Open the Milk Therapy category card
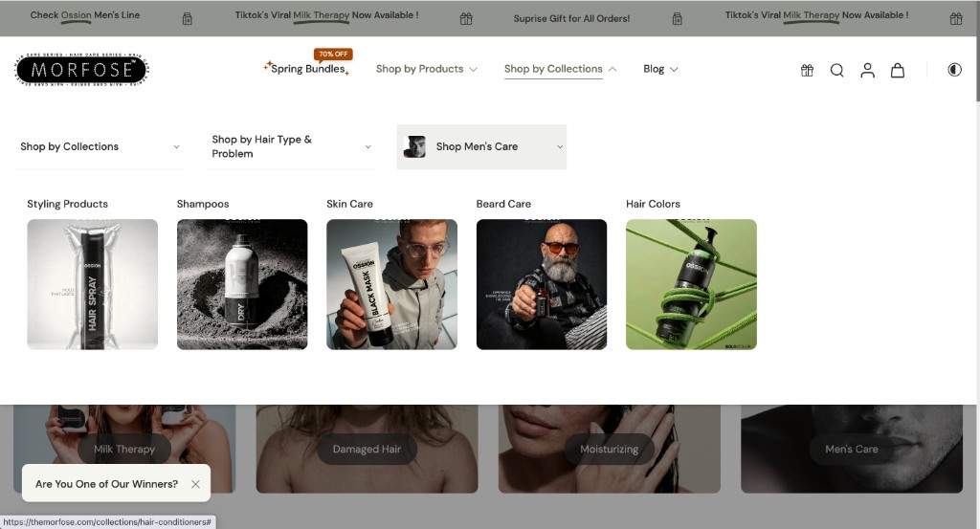Viewport: 980px width, 529px height. [124, 449]
